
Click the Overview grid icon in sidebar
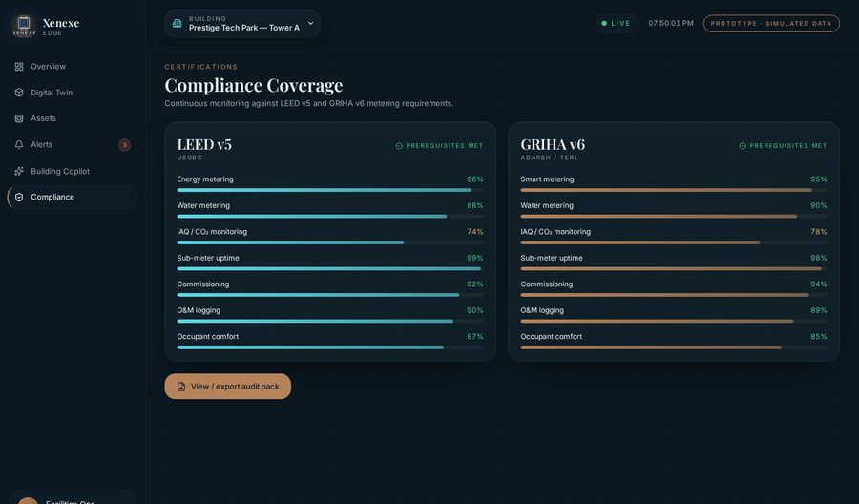click(x=19, y=67)
